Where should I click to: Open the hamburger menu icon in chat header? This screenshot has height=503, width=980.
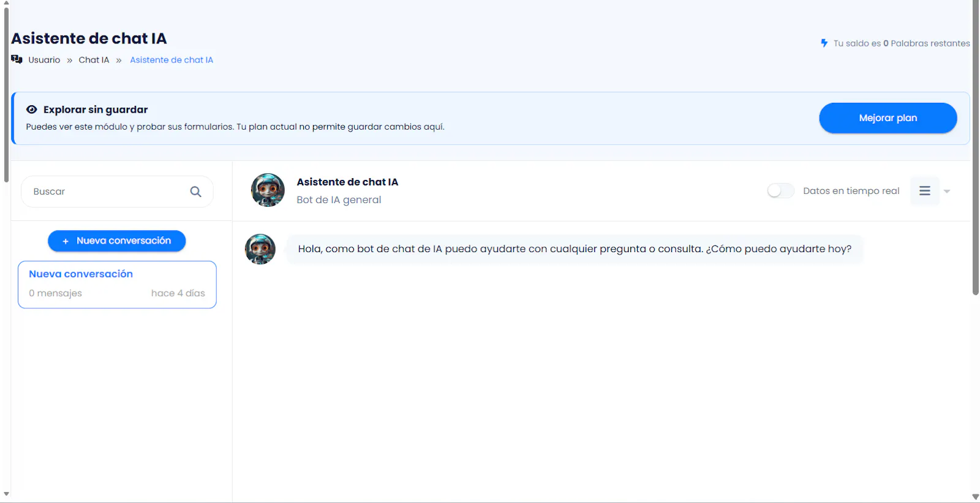[x=925, y=191]
